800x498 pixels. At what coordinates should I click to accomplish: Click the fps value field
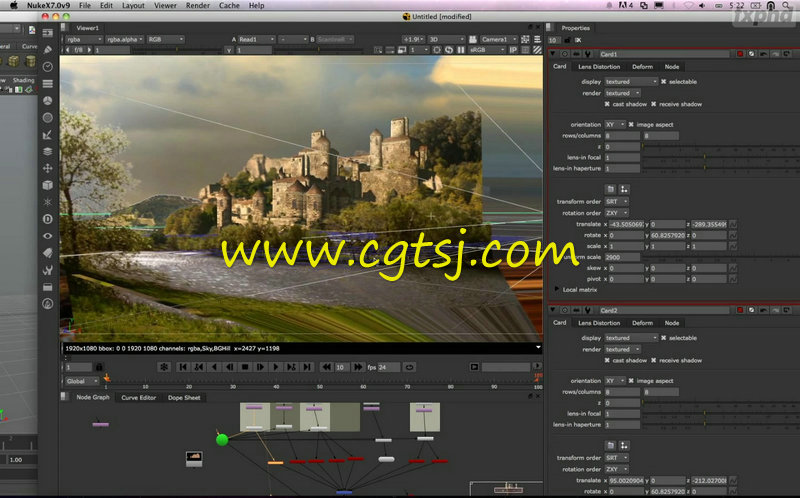click(x=389, y=367)
